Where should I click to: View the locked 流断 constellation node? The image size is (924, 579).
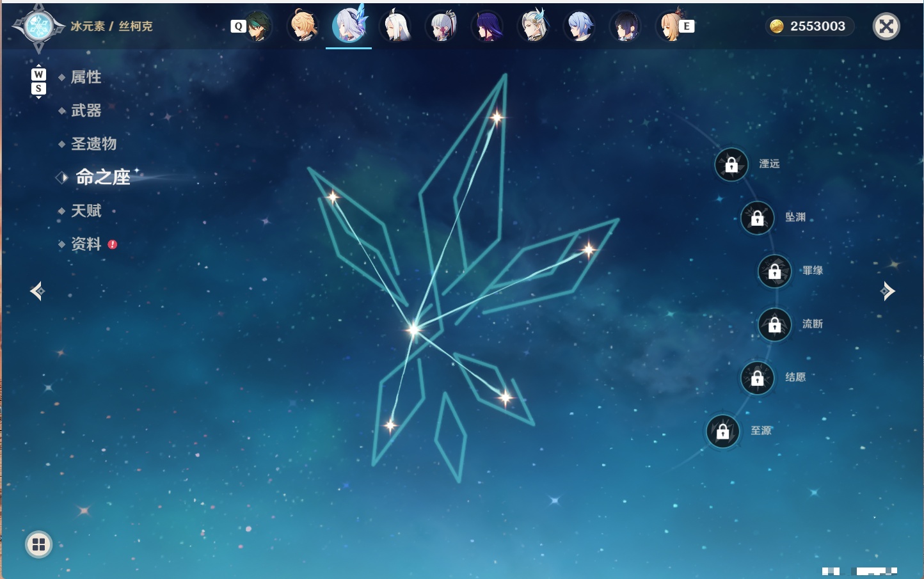coord(775,325)
